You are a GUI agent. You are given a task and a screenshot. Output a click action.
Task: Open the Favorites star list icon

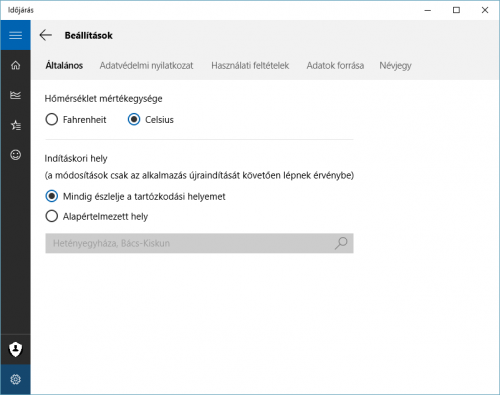(x=15, y=125)
